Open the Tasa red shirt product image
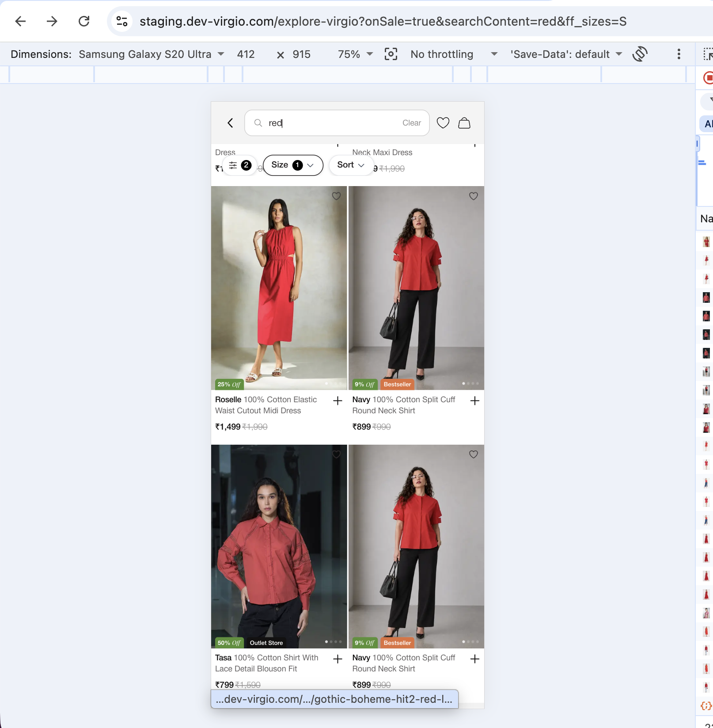Image resolution: width=713 pixels, height=728 pixels. [279, 546]
